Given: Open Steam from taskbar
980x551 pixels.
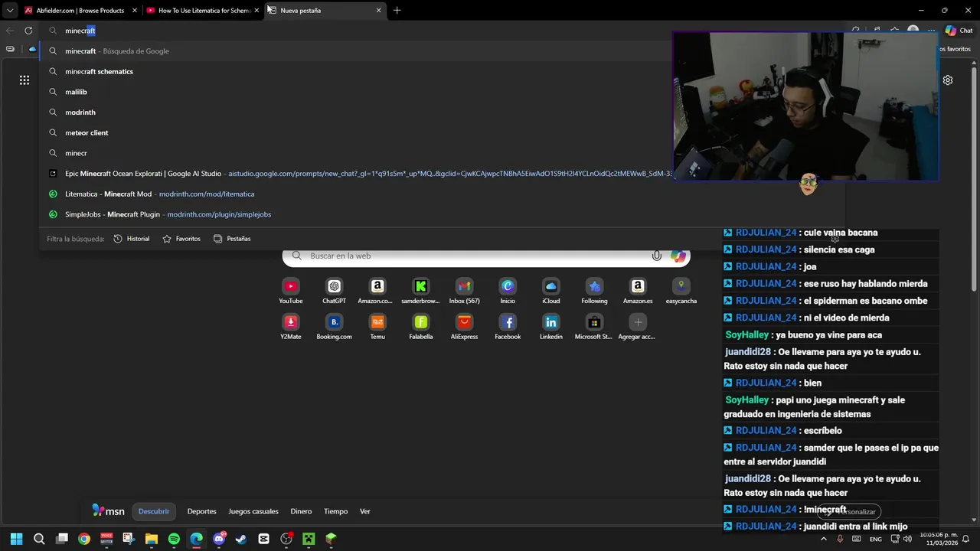Looking at the screenshot, I should 241,539.
